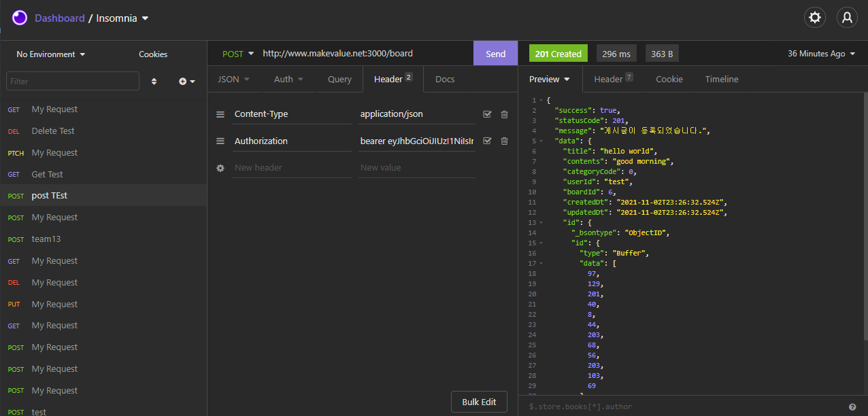The image size is (868, 416).
Task: Edit the Content-Type header name field
Action: pyautogui.click(x=292, y=114)
